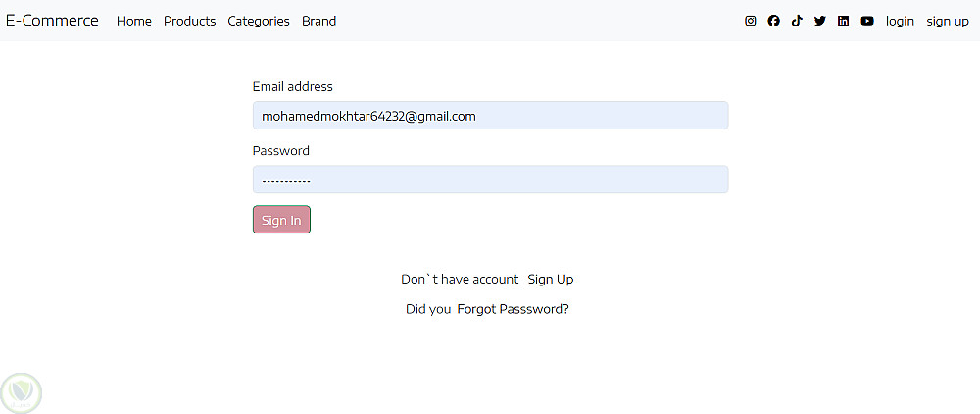Click the green shield badge icon

21,392
